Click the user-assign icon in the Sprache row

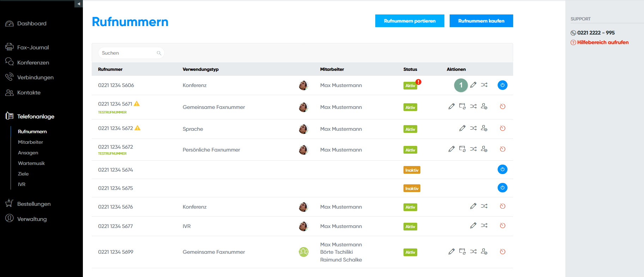(484, 128)
